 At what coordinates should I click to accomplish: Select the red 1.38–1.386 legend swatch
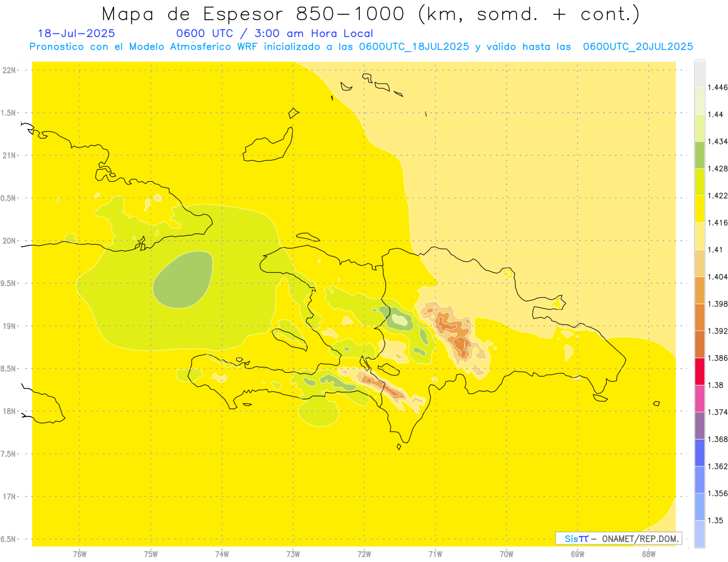pyautogui.click(x=700, y=372)
